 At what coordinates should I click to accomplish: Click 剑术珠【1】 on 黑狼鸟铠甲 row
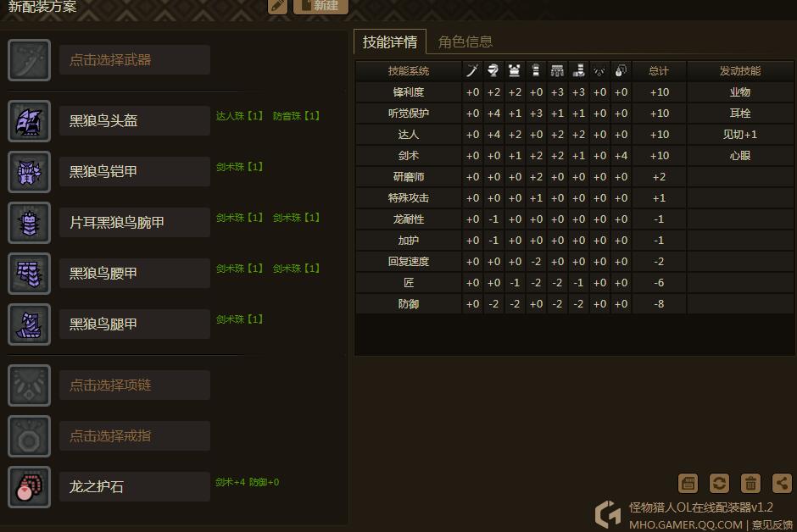(239, 167)
